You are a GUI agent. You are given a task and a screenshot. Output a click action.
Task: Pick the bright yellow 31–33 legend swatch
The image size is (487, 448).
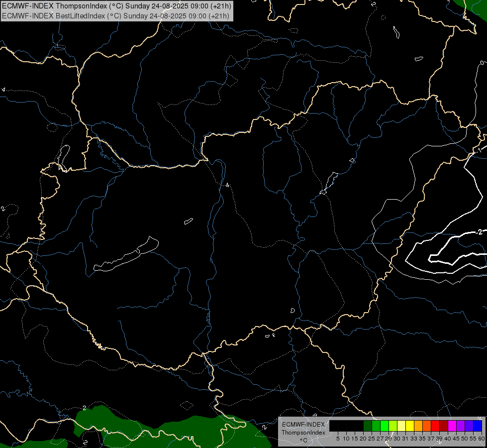point(410,426)
